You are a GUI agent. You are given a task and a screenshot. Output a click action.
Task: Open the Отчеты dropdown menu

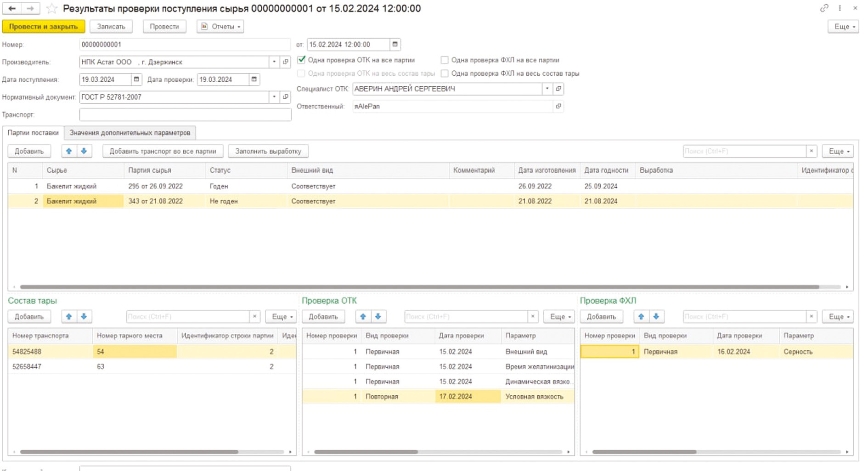(221, 27)
